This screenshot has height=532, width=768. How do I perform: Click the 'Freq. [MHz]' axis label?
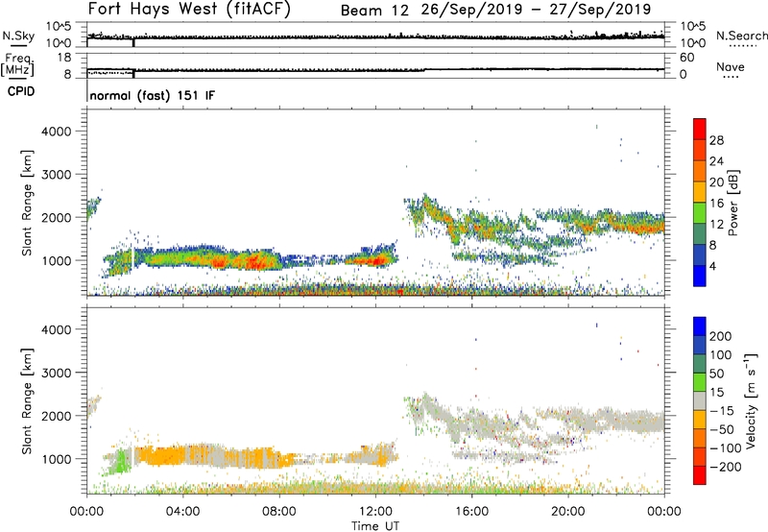18,64
